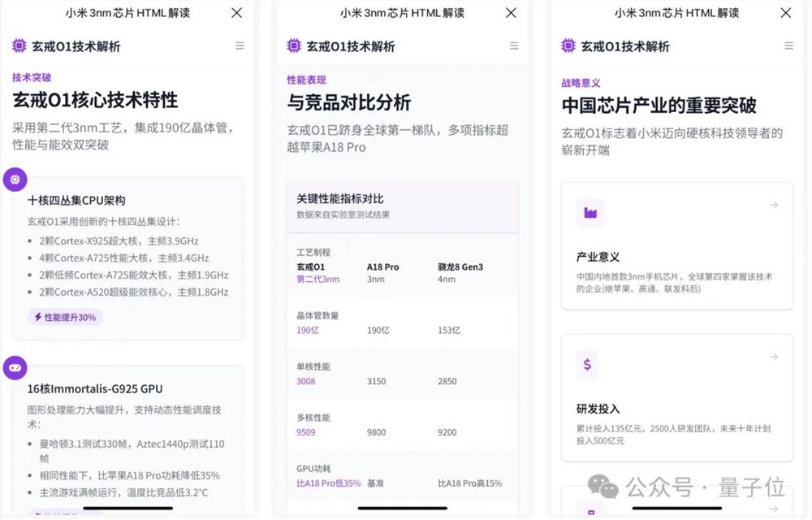This screenshot has height=520, width=812.
Task: Click the WeChat icon next to 公众号·量子位
Action: tap(604, 487)
